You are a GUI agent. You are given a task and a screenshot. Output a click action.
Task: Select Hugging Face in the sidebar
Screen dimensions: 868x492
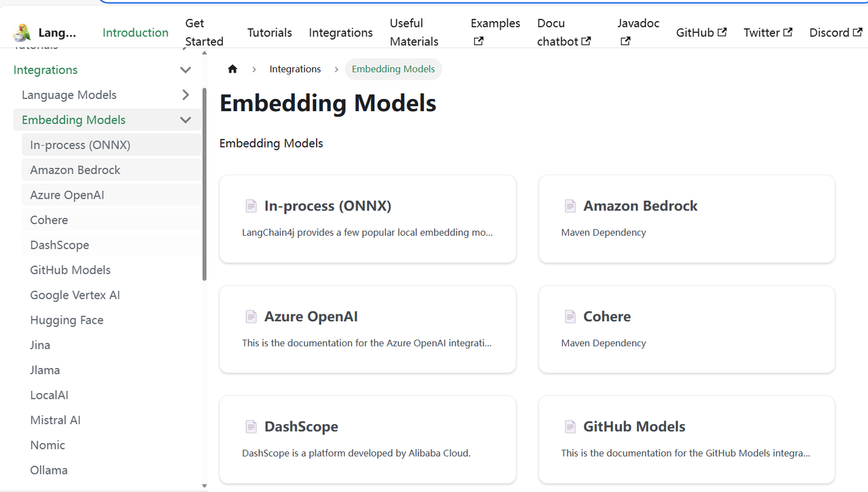[111, 320]
